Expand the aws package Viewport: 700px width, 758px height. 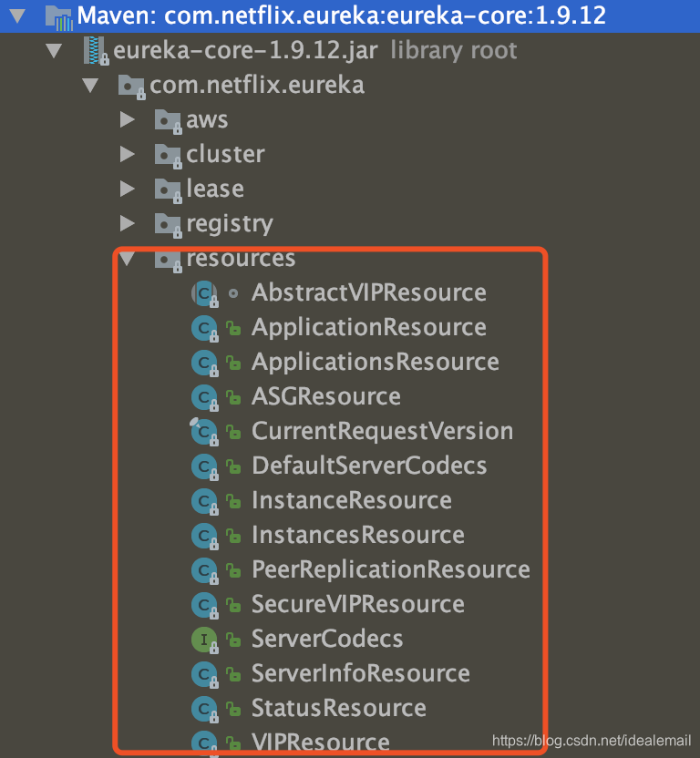(128, 120)
